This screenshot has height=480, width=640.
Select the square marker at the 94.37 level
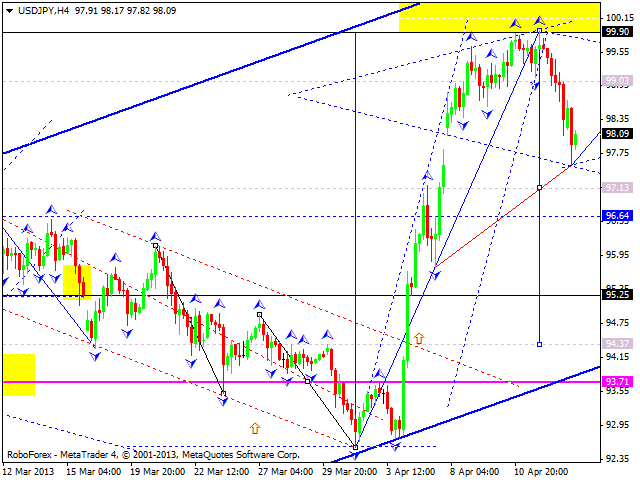540,344
